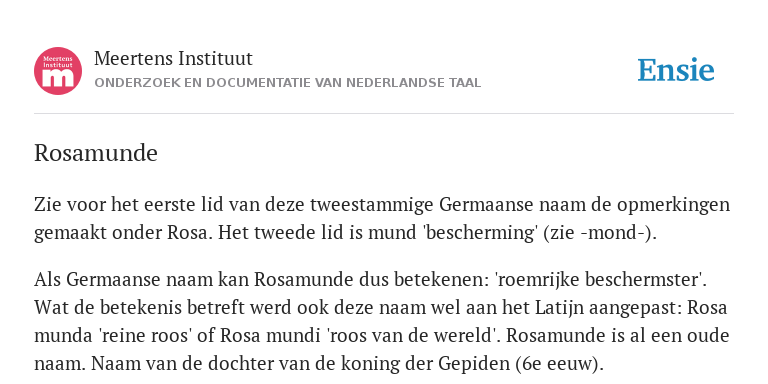Viewport: 768px width, 384px height.
Task: Click the Meertens Instituut name heading
Action: pos(173,58)
